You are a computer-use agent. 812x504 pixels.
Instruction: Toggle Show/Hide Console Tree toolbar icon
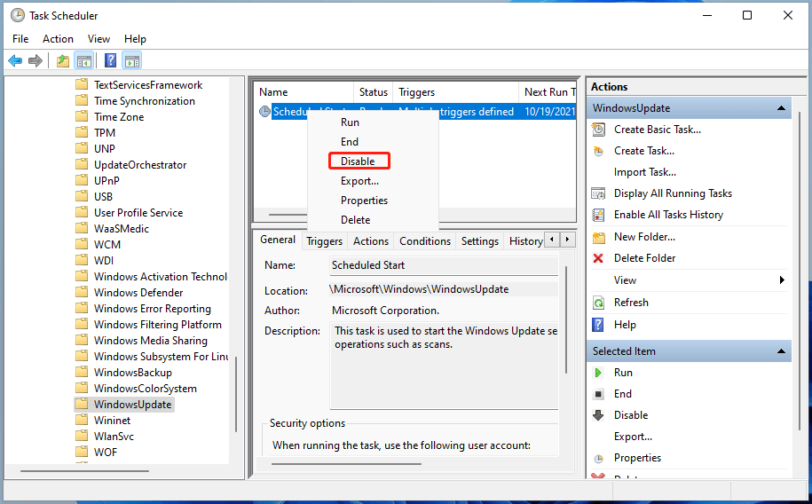click(x=84, y=61)
